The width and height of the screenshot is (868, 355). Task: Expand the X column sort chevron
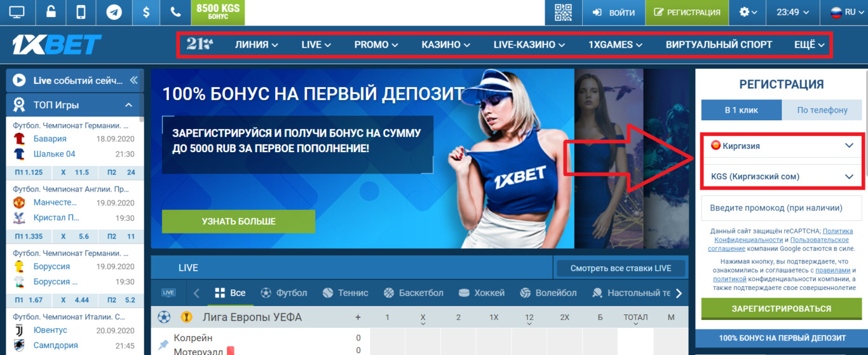[x=423, y=324]
